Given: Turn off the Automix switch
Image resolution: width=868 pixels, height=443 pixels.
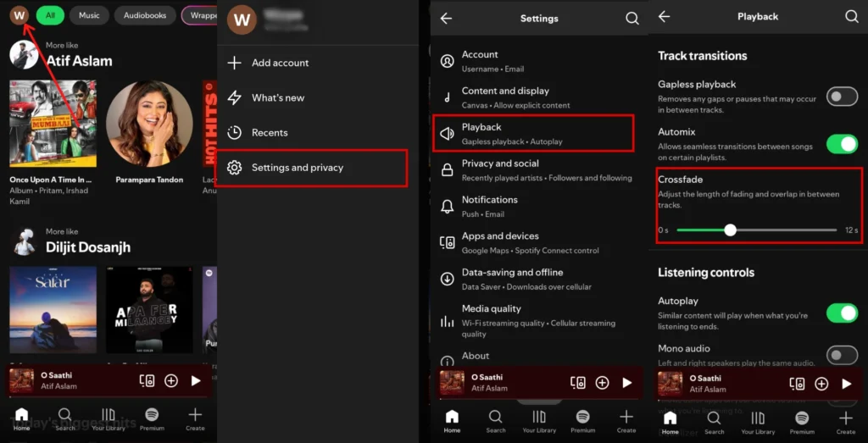Looking at the screenshot, I should 842,144.
